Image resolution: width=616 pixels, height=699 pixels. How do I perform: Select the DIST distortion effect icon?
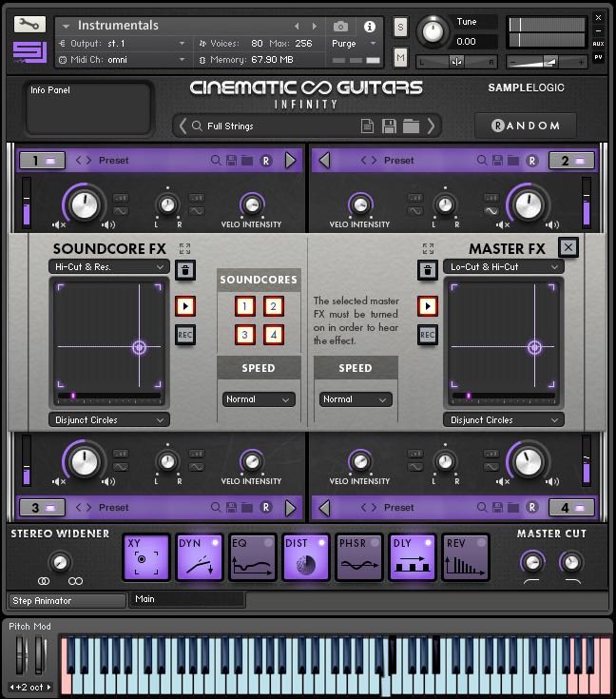pyautogui.click(x=306, y=557)
